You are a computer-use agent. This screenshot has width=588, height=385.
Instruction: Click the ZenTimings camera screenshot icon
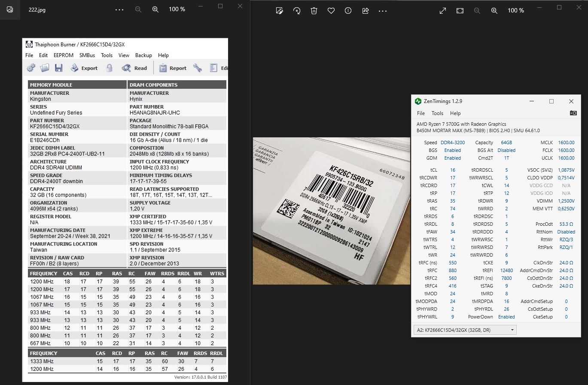573,113
